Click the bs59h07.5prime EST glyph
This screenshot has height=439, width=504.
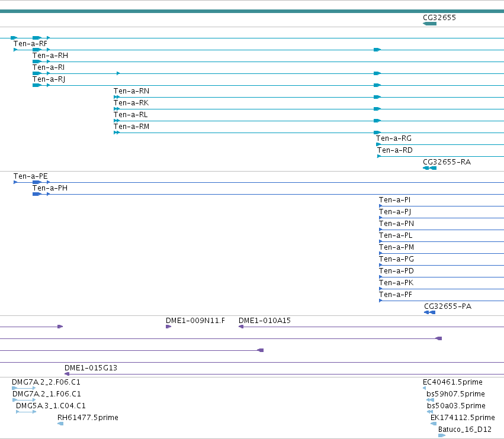430,400
